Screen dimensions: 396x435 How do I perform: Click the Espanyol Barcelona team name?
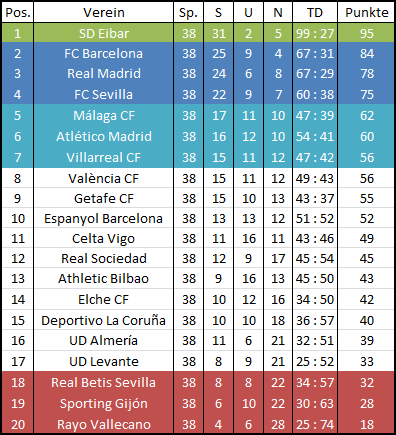pos(103,219)
